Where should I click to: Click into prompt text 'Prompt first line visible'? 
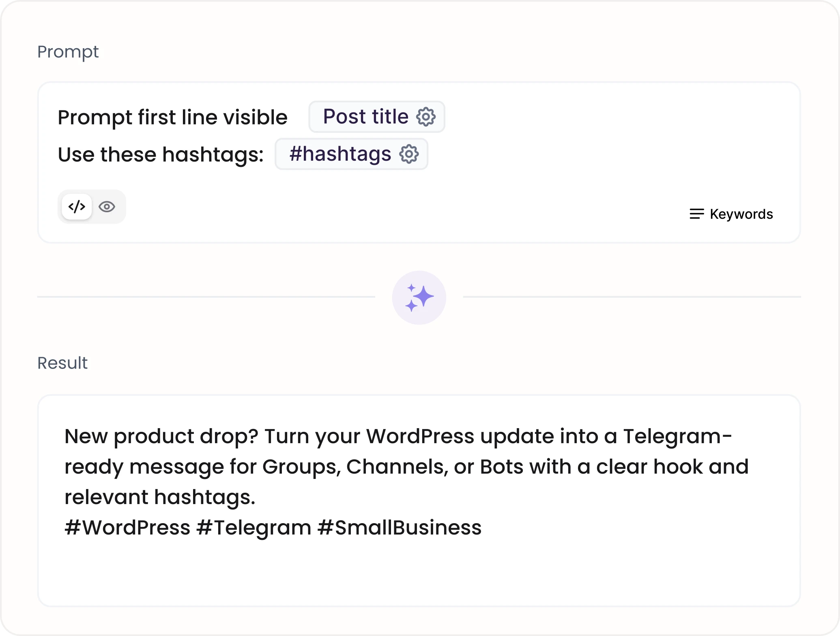172,117
